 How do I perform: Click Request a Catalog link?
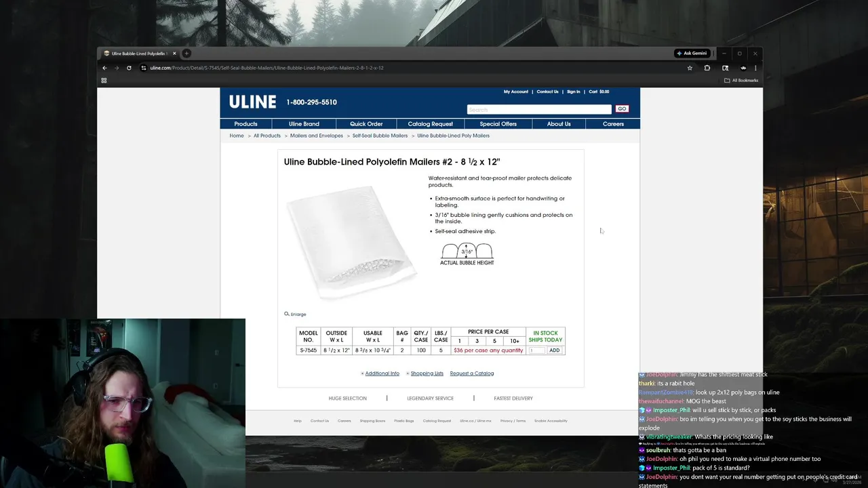tap(472, 373)
